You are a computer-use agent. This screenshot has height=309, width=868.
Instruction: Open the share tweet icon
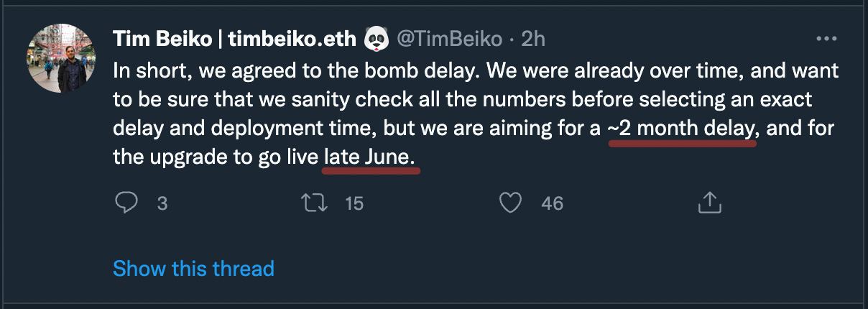709,203
